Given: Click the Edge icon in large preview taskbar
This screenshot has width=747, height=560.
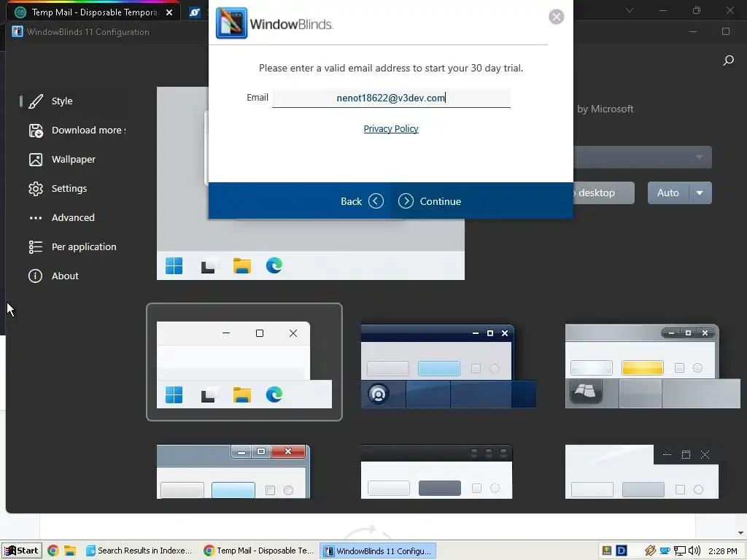Looking at the screenshot, I should [x=274, y=265].
